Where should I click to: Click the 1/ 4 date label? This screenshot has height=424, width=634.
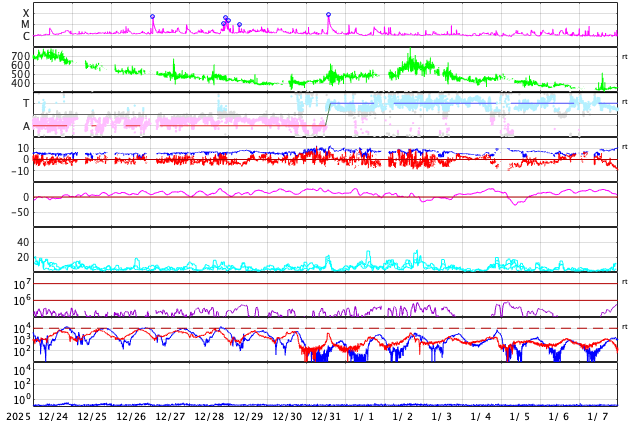point(481,416)
